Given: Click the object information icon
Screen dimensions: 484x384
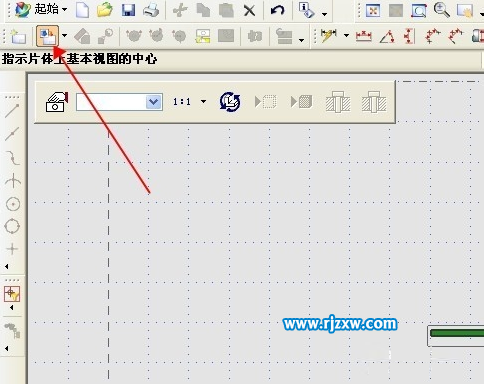Looking at the screenshot, I should [306, 10].
